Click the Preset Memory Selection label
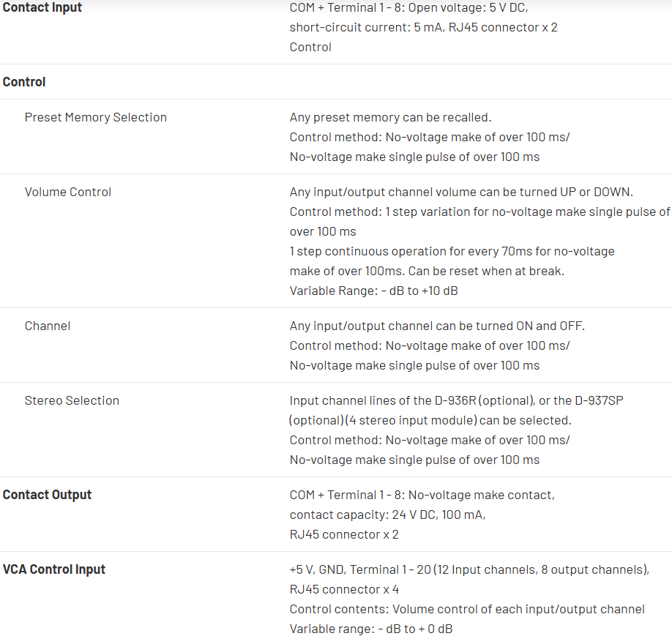The image size is (672, 636). point(95,117)
